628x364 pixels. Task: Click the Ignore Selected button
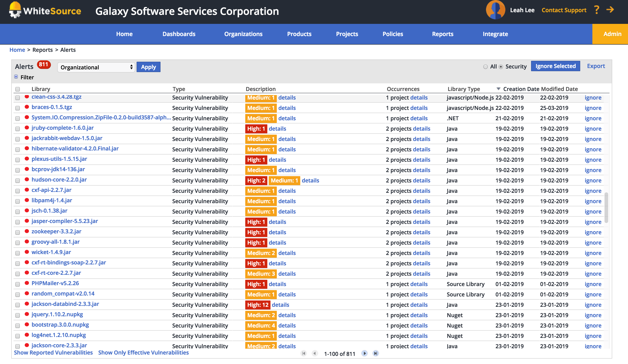(x=555, y=66)
